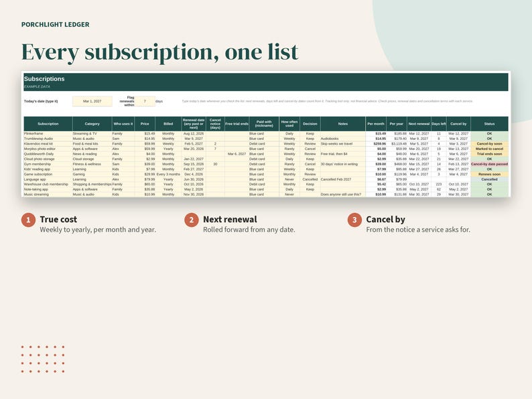Click the Music streaming subscription cell
The image size is (532, 399).
click(x=48, y=195)
